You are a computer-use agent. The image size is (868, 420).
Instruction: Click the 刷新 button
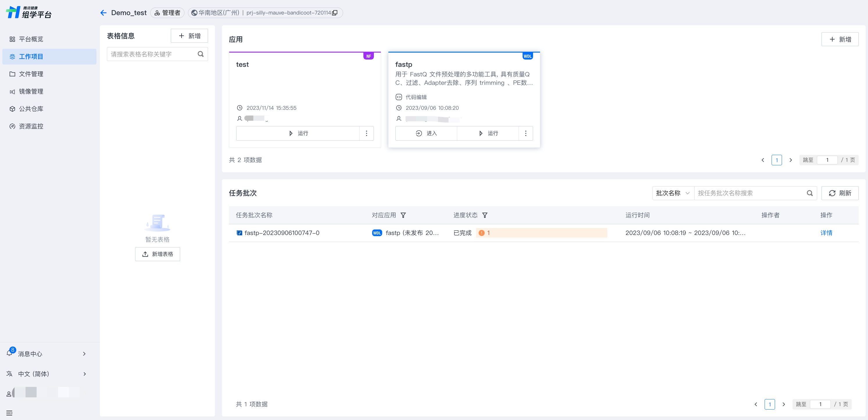point(840,193)
